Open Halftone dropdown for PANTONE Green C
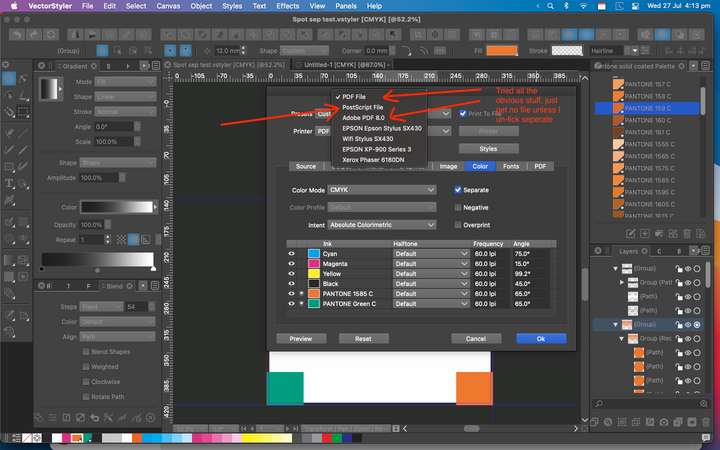720x450 pixels. pos(431,304)
